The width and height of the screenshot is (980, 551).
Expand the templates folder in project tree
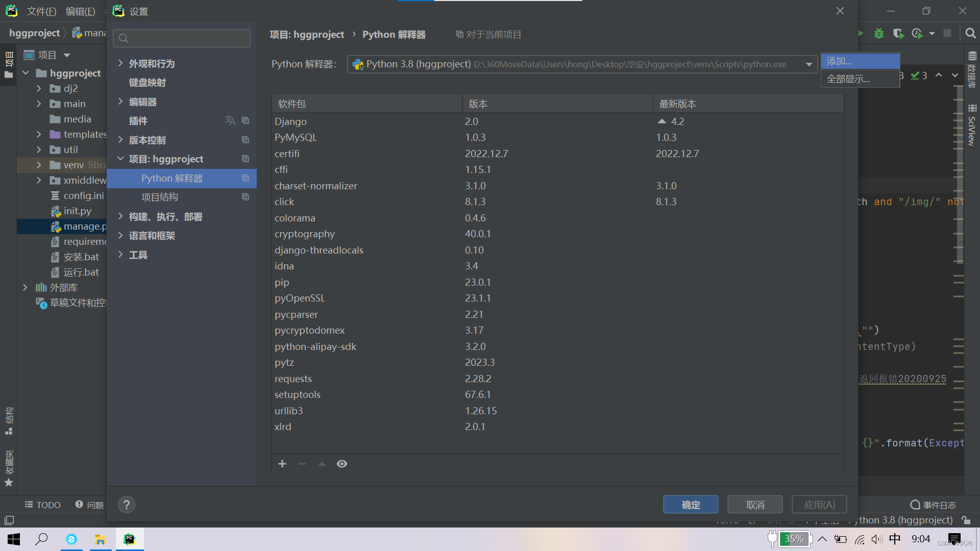click(x=39, y=134)
